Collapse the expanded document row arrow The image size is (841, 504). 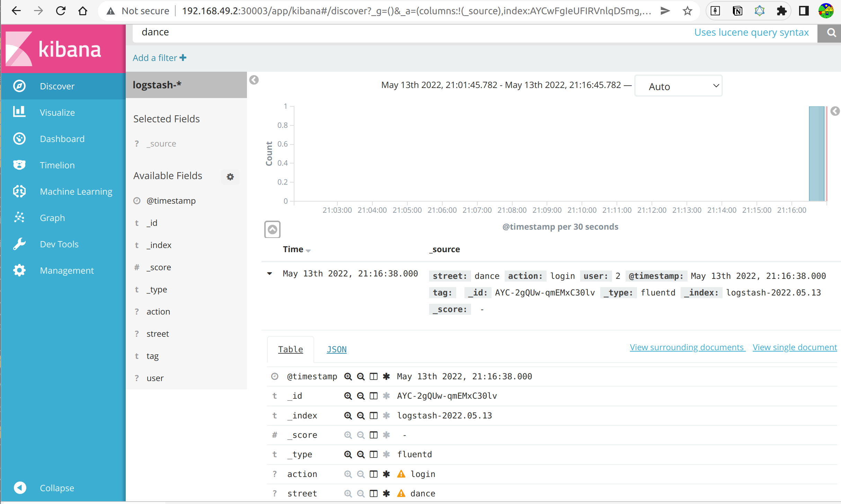coord(269,274)
